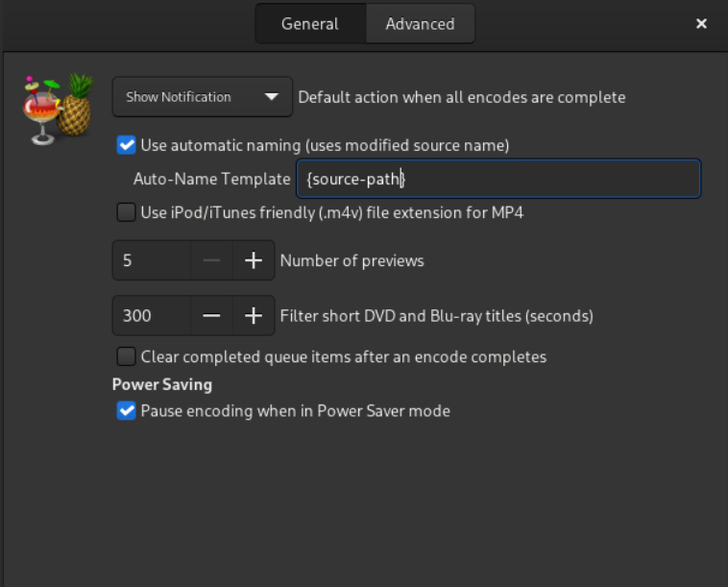Switch to the Advanced tab

pos(420,24)
